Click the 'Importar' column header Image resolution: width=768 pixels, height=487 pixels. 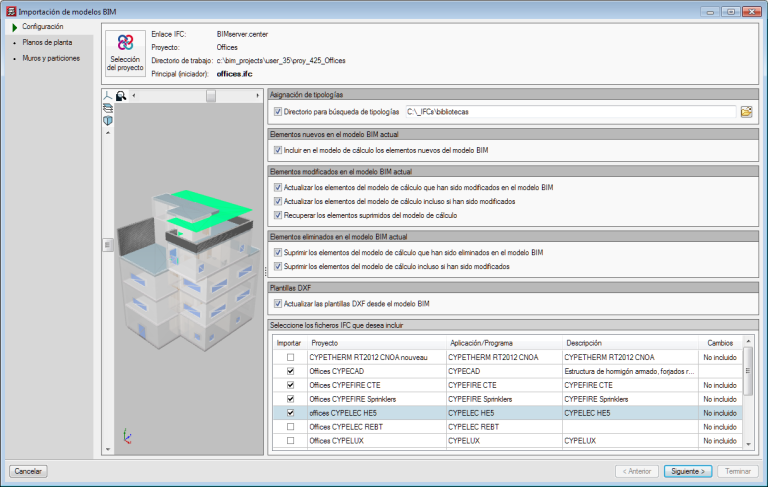point(289,343)
